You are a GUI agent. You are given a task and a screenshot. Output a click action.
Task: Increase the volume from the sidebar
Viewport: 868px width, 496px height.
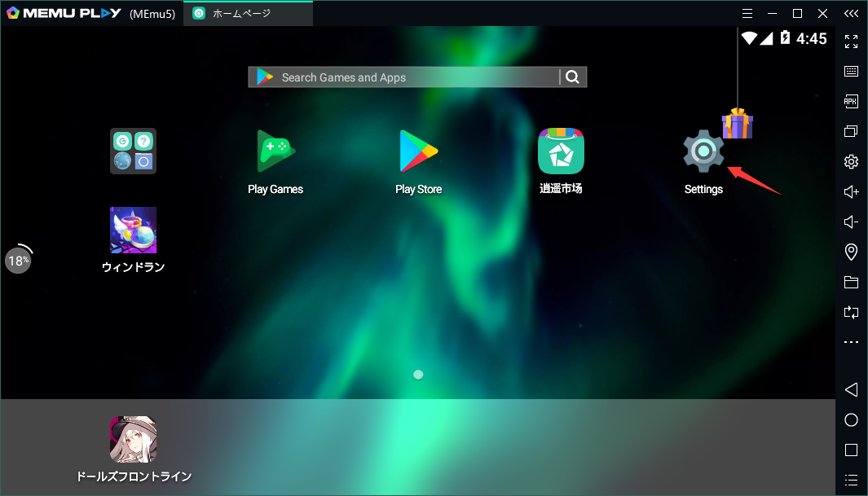[x=851, y=192]
